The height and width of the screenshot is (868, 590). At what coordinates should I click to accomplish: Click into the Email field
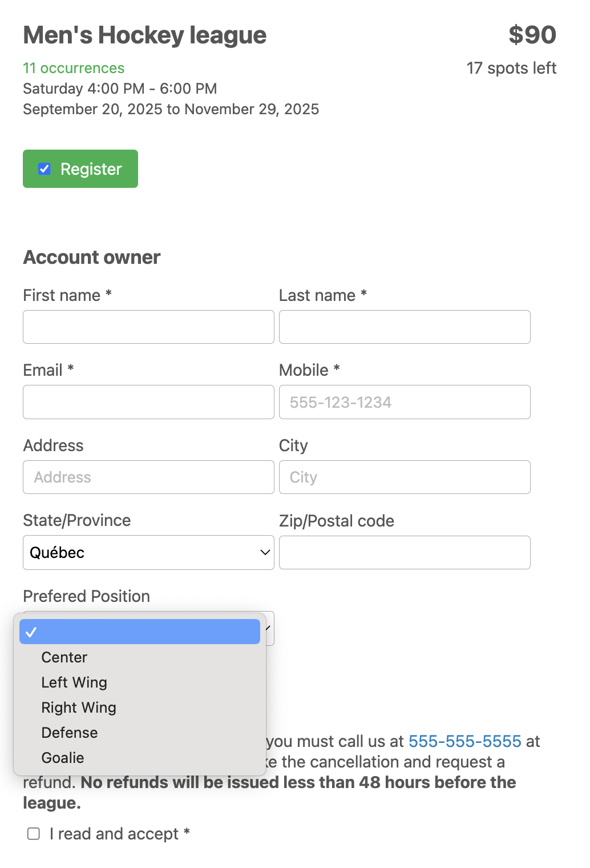pos(148,402)
